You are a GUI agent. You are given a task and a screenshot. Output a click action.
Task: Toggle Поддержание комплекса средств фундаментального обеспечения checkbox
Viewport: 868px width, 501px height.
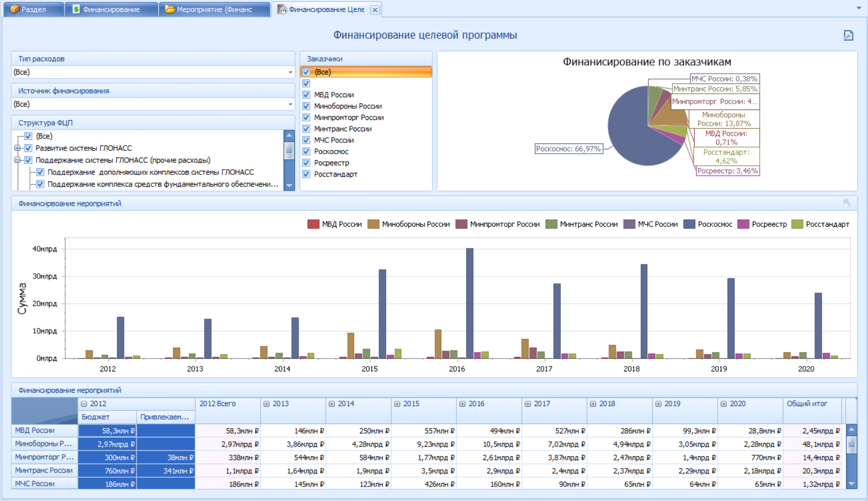coord(40,184)
